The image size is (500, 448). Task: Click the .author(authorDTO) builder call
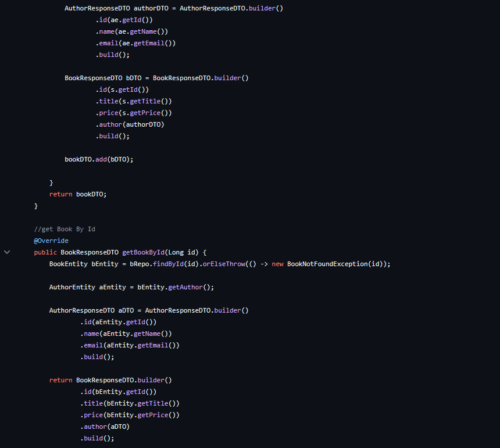130,124
